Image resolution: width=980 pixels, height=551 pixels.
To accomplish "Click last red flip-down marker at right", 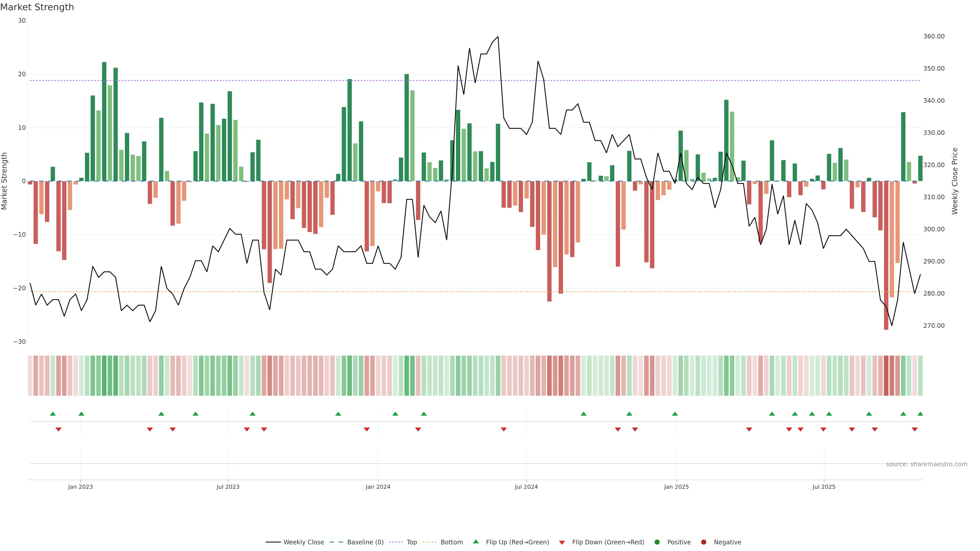I will [x=915, y=429].
